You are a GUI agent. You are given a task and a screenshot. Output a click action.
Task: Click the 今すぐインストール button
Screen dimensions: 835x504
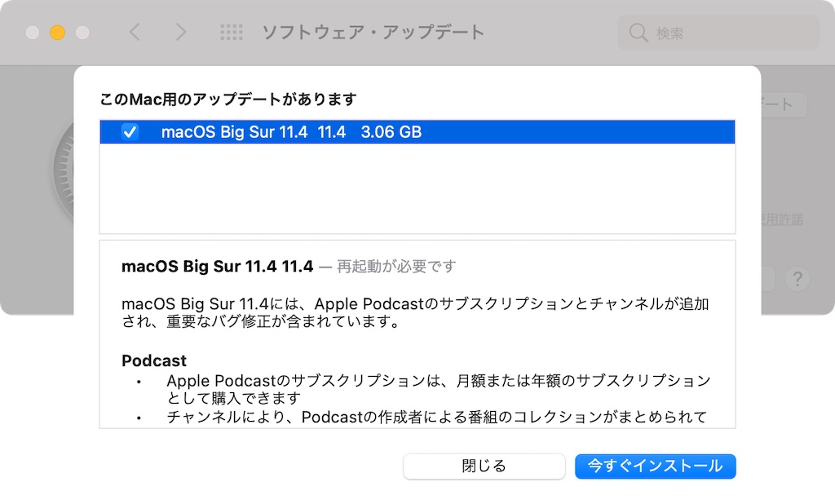click(656, 466)
